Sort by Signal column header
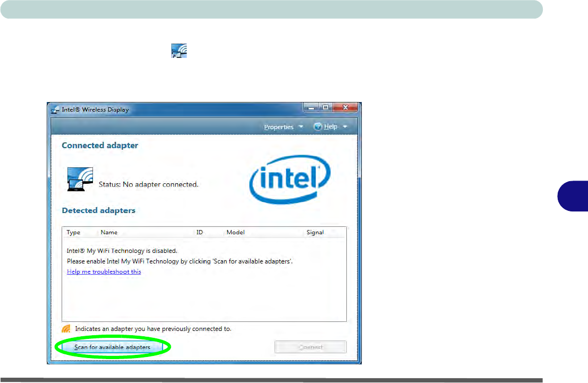The image size is (588, 383). click(315, 232)
